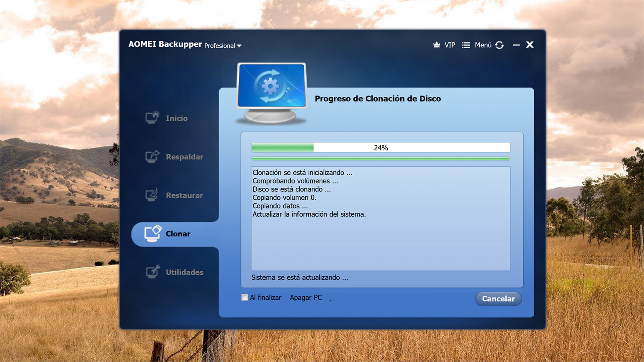Click the 'Al finalizar' label text
644x362 pixels.
[x=265, y=298]
